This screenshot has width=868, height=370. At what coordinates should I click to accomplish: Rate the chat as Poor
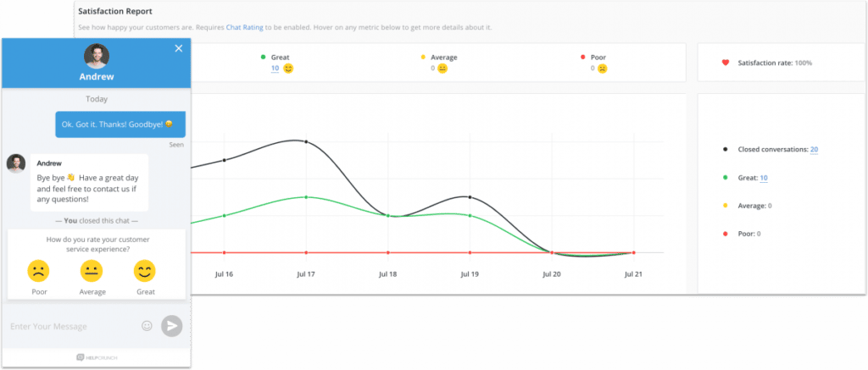(x=38, y=272)
